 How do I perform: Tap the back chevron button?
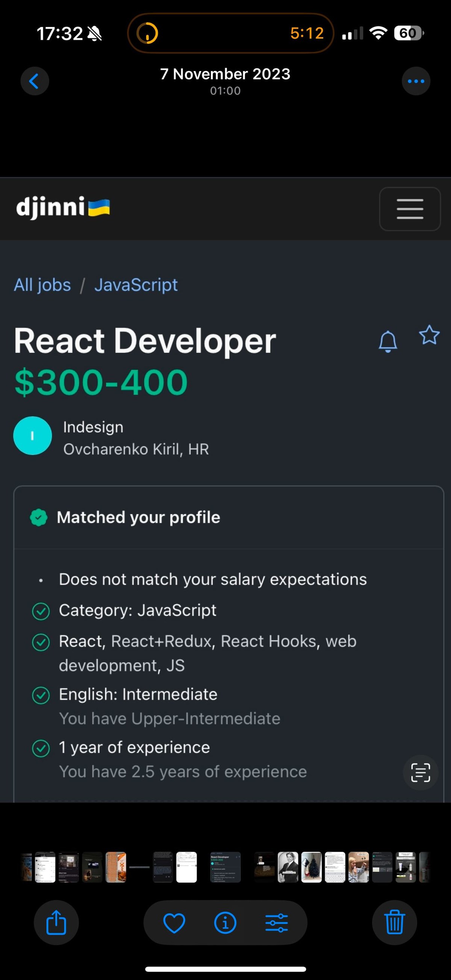tap(35, 81)
